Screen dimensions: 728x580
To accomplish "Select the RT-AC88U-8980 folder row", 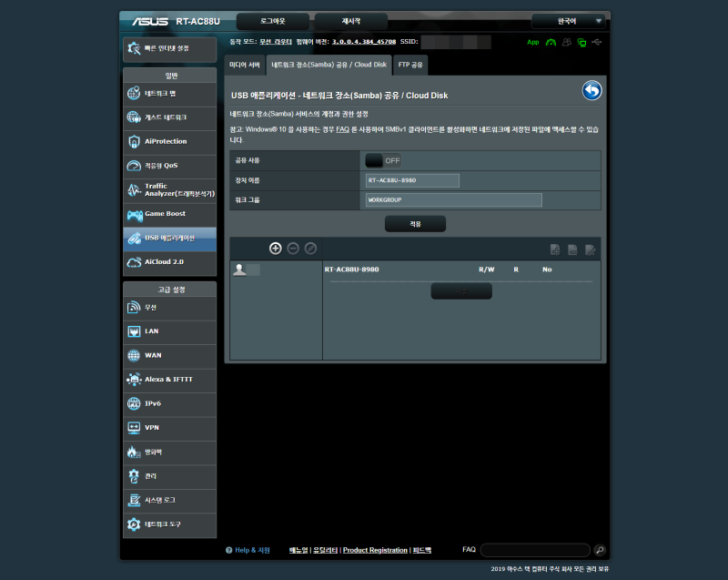I will tap(351, 270).
